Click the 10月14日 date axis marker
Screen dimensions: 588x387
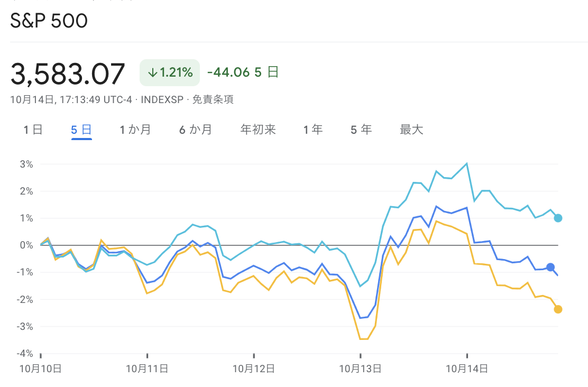(467, 368)
